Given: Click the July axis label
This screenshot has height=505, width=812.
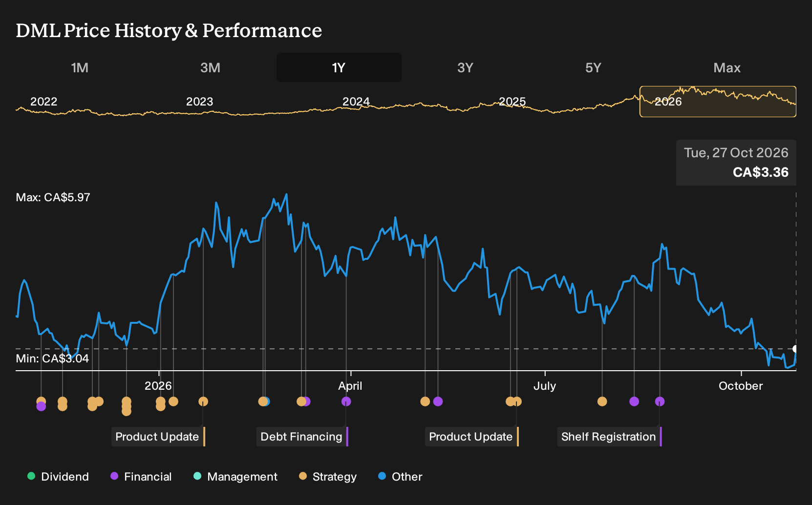Looking at the screenshot, I should [x=545, y=386].
